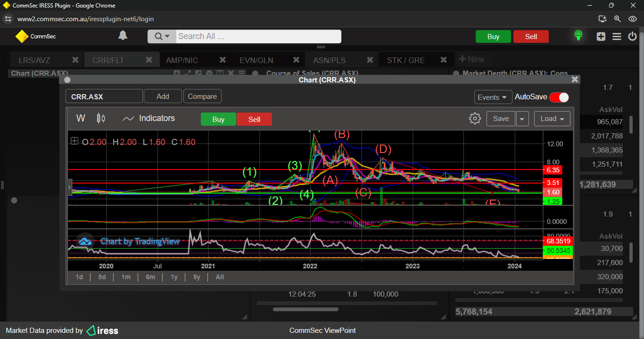Image resolution: width=644 pixels, height=339 pixels.
Task: Expand the OHLC legend box
Action: (74, 141)
